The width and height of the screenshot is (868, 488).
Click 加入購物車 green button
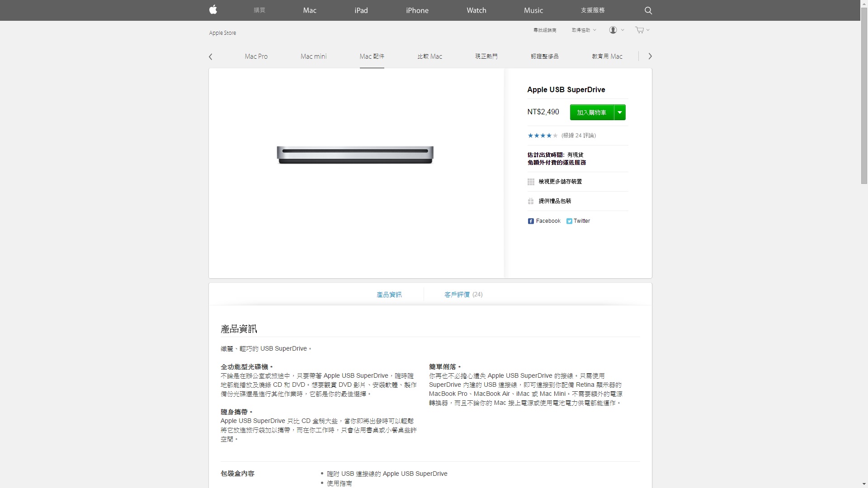(x=592, y=113)
